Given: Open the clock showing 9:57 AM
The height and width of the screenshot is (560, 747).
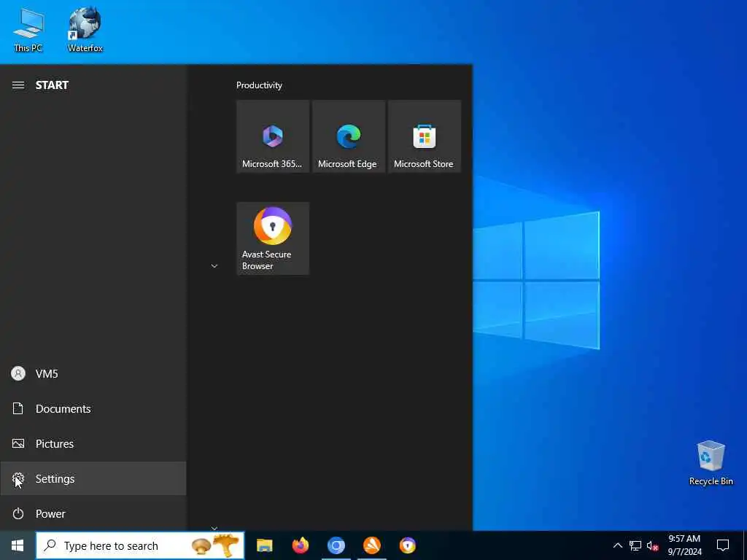Looking at the screenshot, I should click(684, 545).
